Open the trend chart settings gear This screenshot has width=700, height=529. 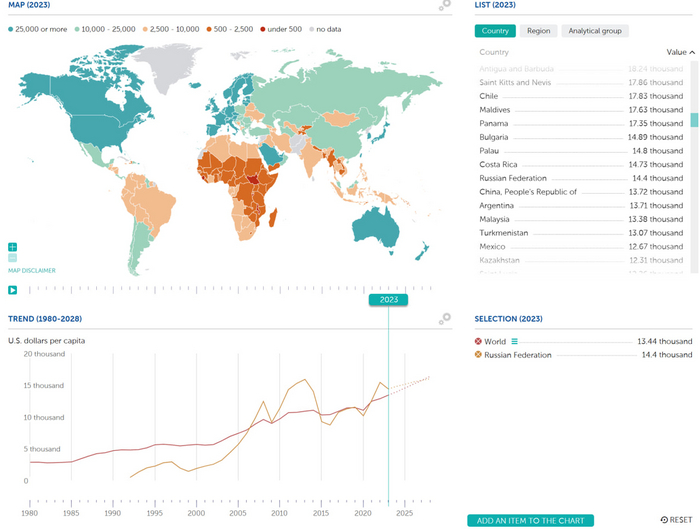click(444, 319)
